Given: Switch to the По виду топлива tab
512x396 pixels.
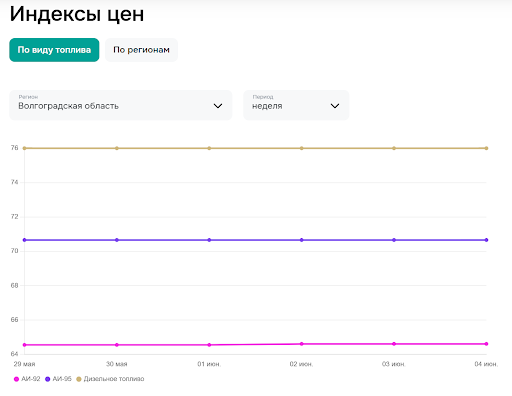Looking at the screenshot, I should pos(54,50).
